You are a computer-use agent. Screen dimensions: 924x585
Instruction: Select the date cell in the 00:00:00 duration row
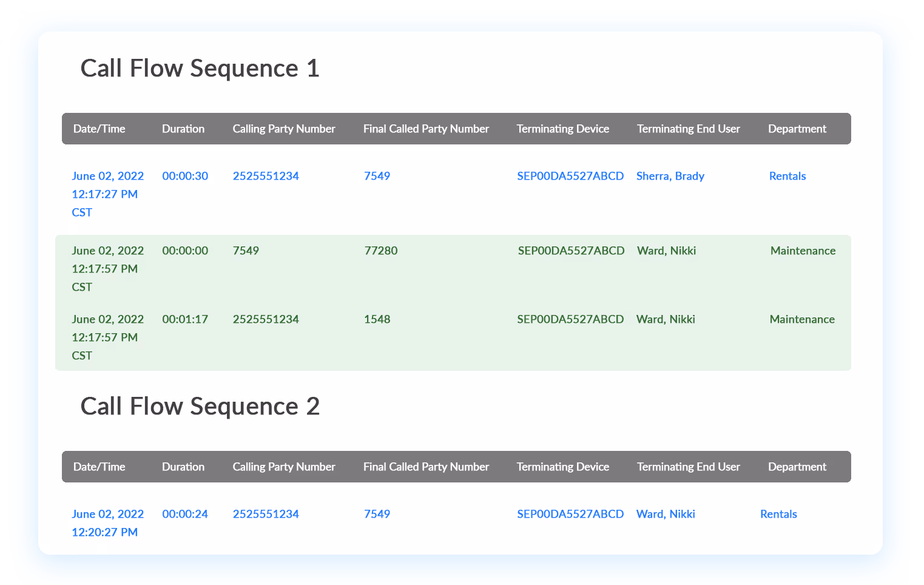tap(107, 269)
